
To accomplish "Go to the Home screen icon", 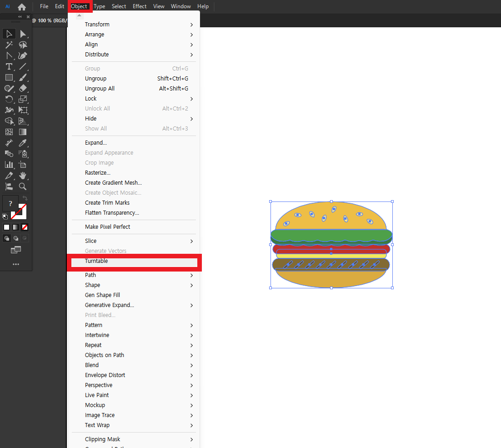I will tap(22, 7).
